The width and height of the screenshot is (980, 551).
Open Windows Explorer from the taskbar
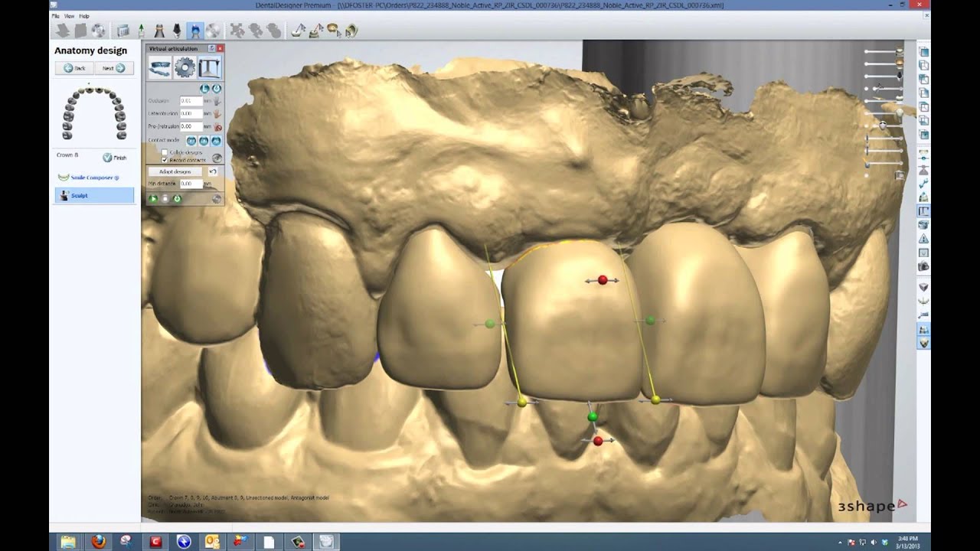(x=69, y=541)
